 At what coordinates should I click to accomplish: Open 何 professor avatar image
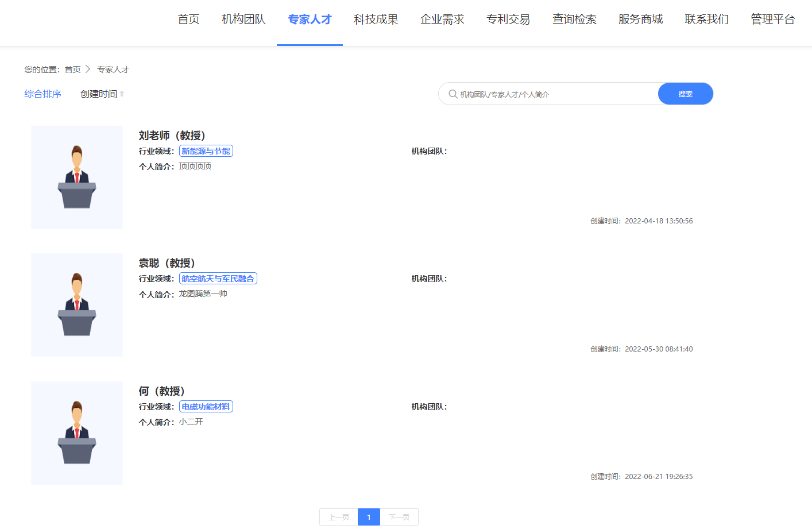click(77, 433)
